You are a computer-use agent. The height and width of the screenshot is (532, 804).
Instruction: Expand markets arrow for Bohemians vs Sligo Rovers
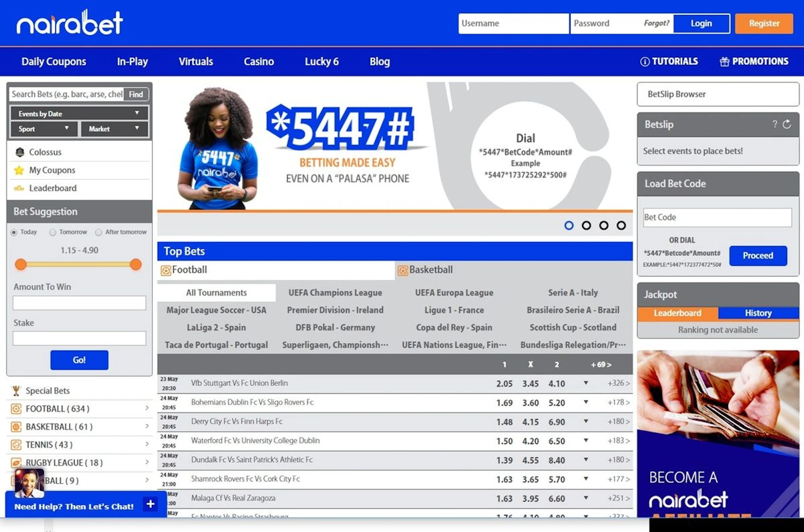tap(586, 402)
